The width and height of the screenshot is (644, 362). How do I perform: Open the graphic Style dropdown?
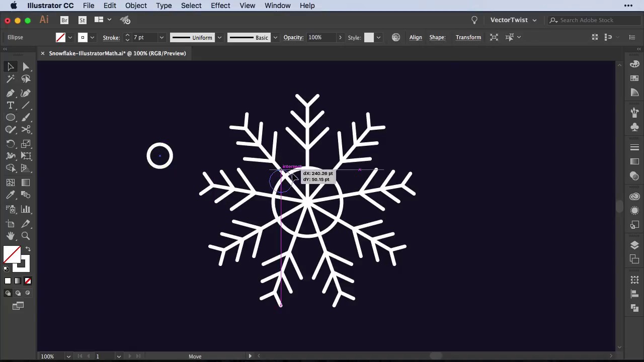click(x=378, y=38)
